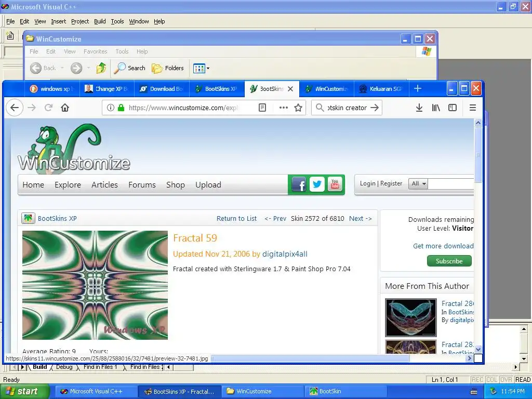Select Debug tab in output pane
The height and width of the screenshot is (399, 532).
click(64, 367)
